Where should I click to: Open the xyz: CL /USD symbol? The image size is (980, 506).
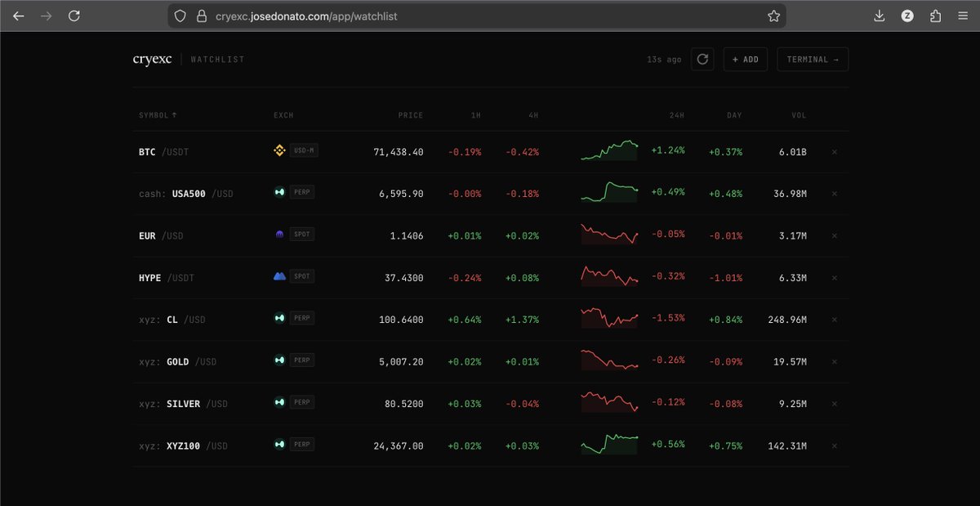(x=172, y=320)
